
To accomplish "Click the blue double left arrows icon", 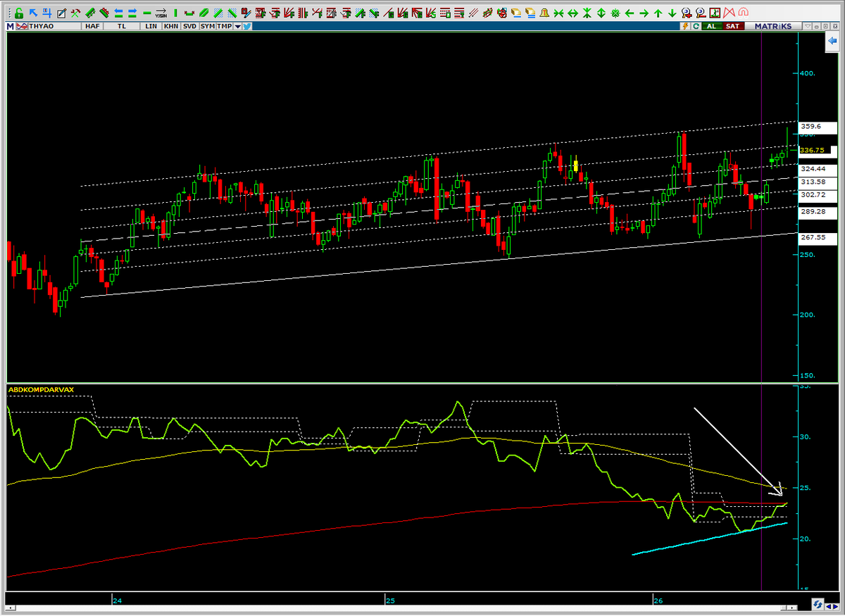I will point(119,13).
